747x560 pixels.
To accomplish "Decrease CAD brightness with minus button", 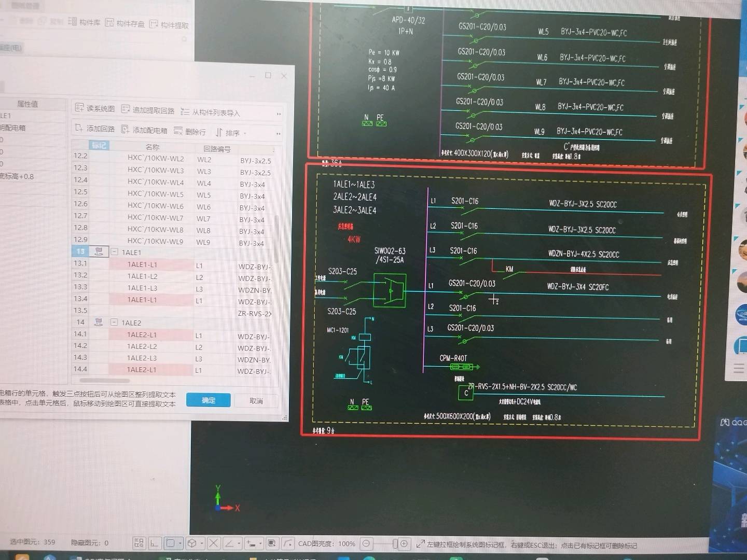I will pos(366,543).
